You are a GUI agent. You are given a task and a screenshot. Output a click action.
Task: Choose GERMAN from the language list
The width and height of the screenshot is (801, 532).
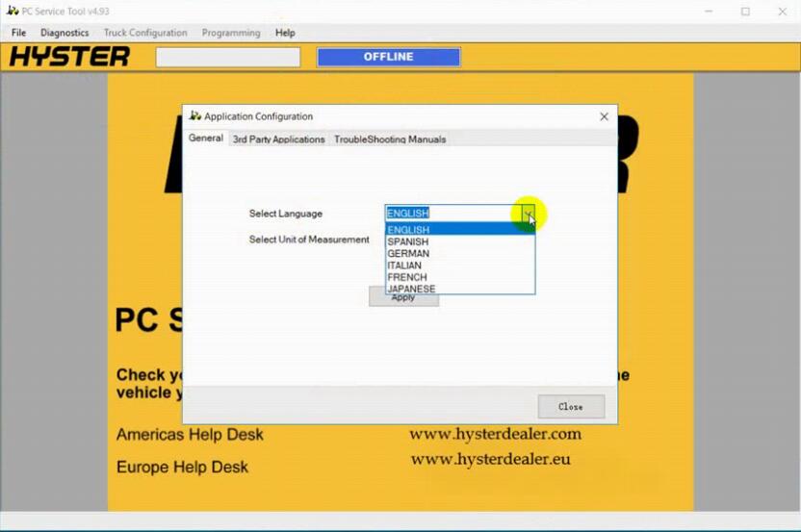[460, 253]
